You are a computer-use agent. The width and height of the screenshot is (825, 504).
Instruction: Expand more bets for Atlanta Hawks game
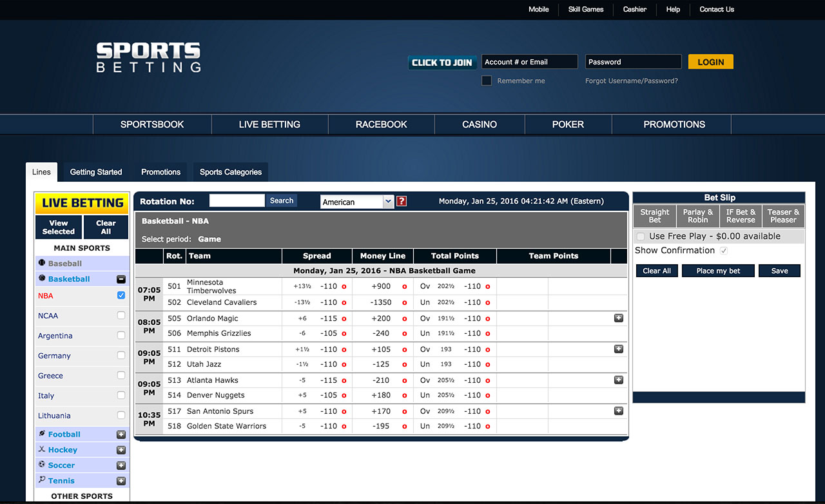(619, 380)
